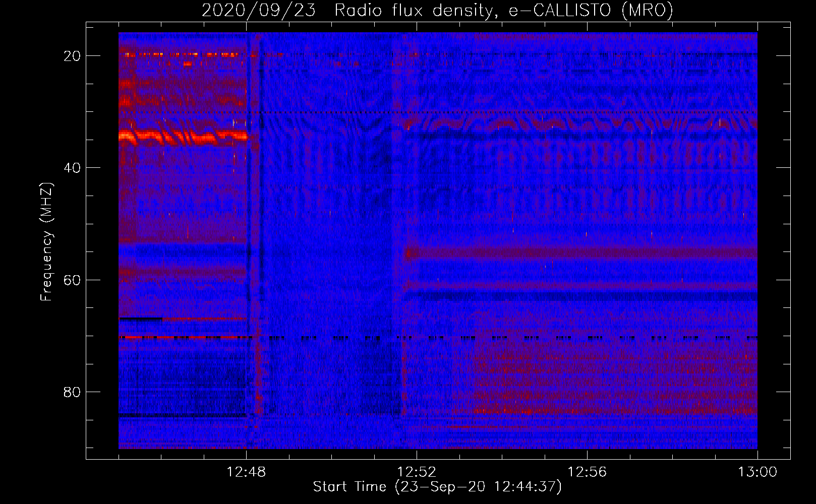Click the 12:56 time tick label
Viewport: 816px width, 504px height.
tap(587, 472)
